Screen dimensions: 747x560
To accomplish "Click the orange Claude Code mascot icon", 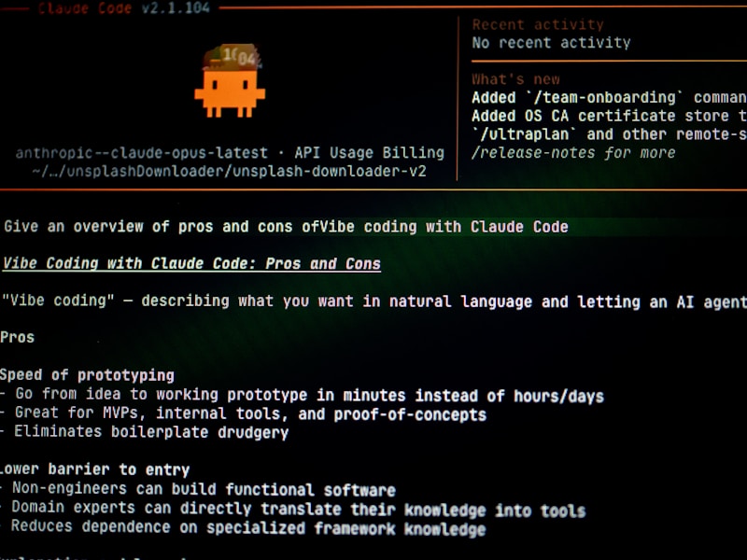I will [230, 81].
